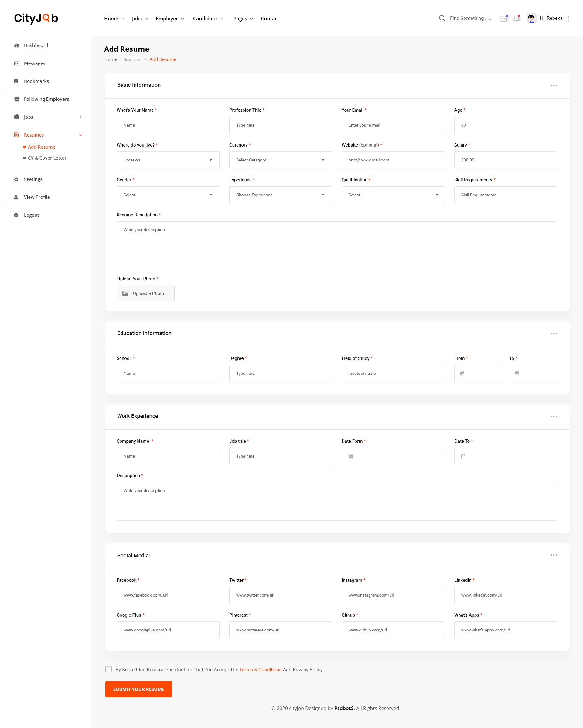Click the Rebeka user avatar
This screenshot has width=583, height=728.
pos(531,18)
